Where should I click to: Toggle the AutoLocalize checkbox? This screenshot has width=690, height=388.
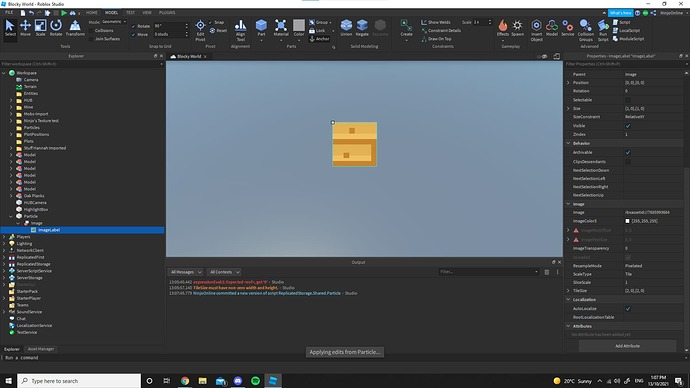pos(628,309)
